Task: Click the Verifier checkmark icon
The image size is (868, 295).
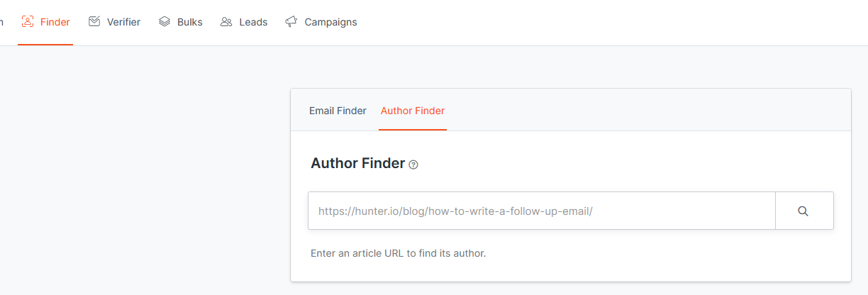Action: 94,22
